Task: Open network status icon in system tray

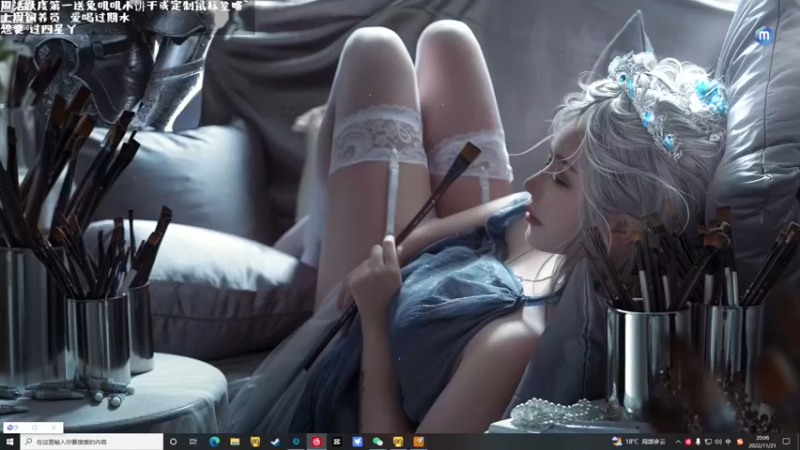Action: [708, 441]
